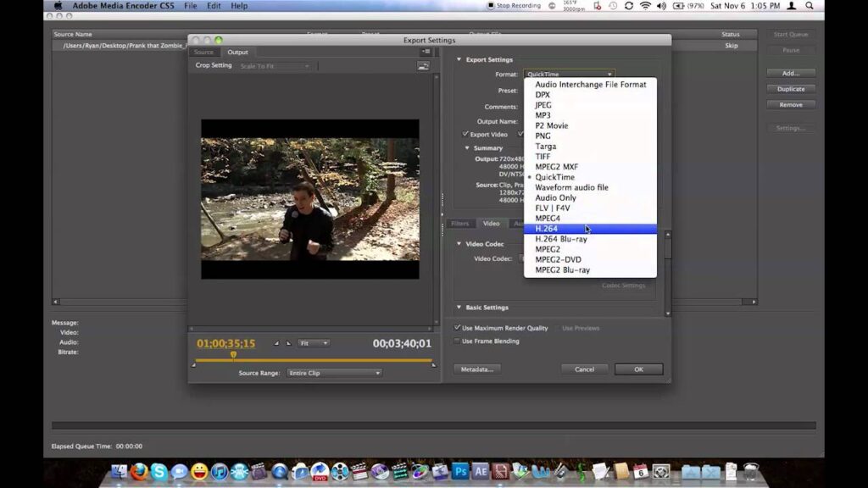The image size is (868, 488).
Task: Switch to the Filters tab
Action: [x=461, y=224]
